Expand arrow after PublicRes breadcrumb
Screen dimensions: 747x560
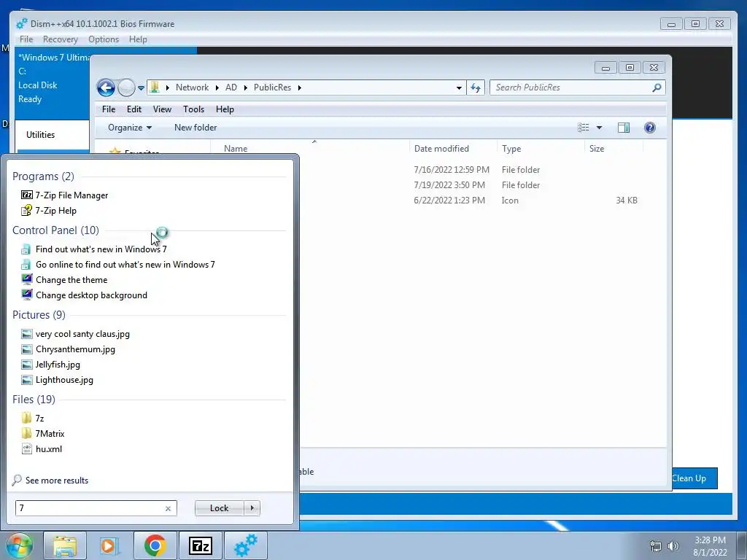click(300, 87)
